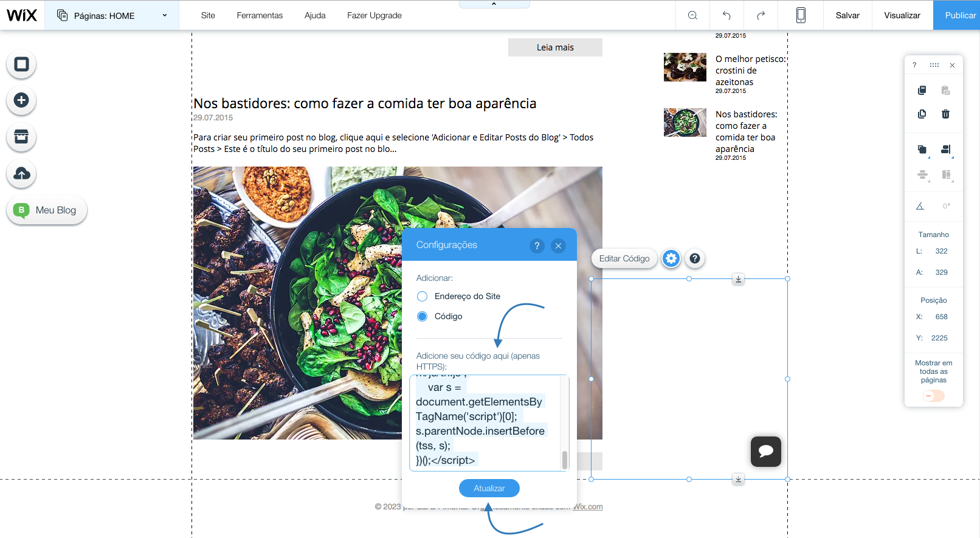The image size is (980, 538).
Task: Click the Leia mais button
Action: click(555, 47)
